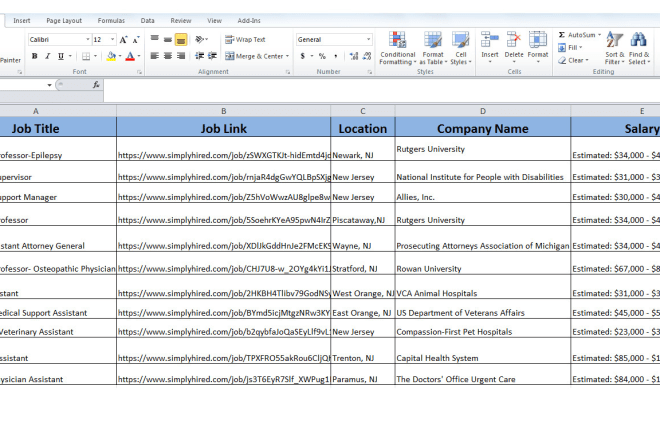660x440 pixels.
Task: Open Font dialog launcher
Action: (x=139, y=72)
